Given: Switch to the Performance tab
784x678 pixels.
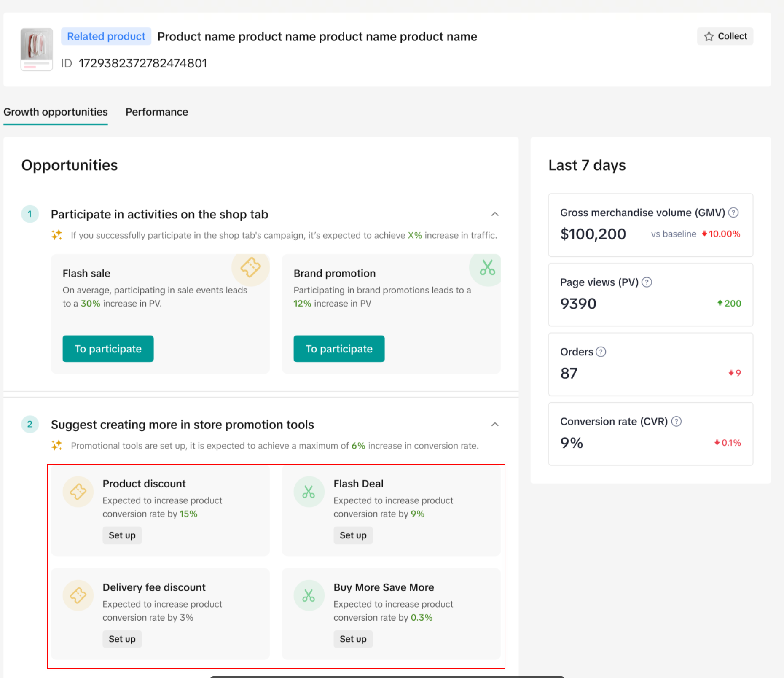Looking at the screenshot, I should [x=157, y=112].
